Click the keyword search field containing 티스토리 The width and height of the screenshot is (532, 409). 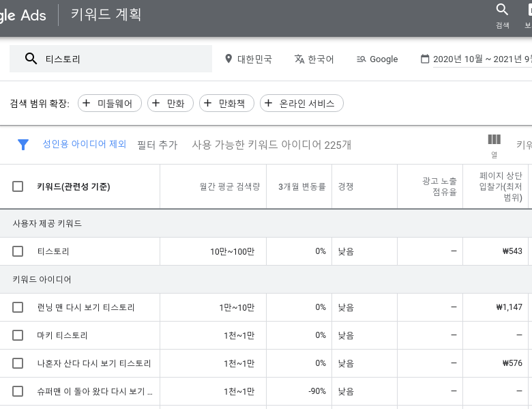110,59
